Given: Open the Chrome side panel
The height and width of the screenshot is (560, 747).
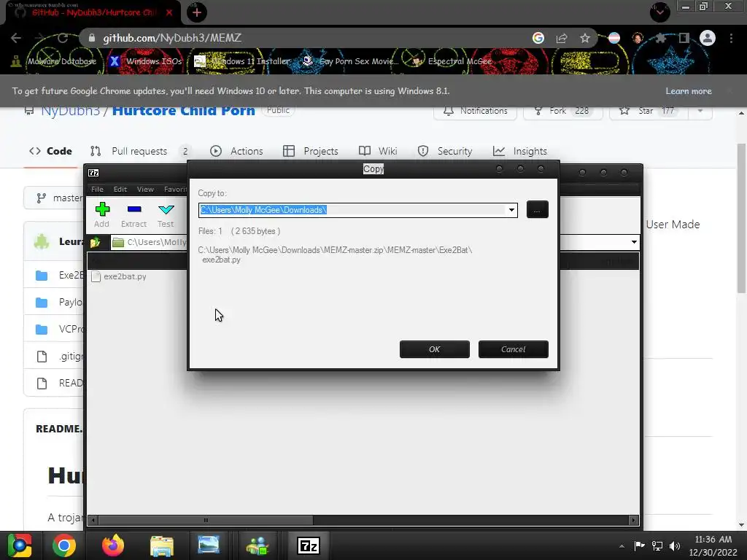Looking at the screenshot, I should (x=684, y=38).
